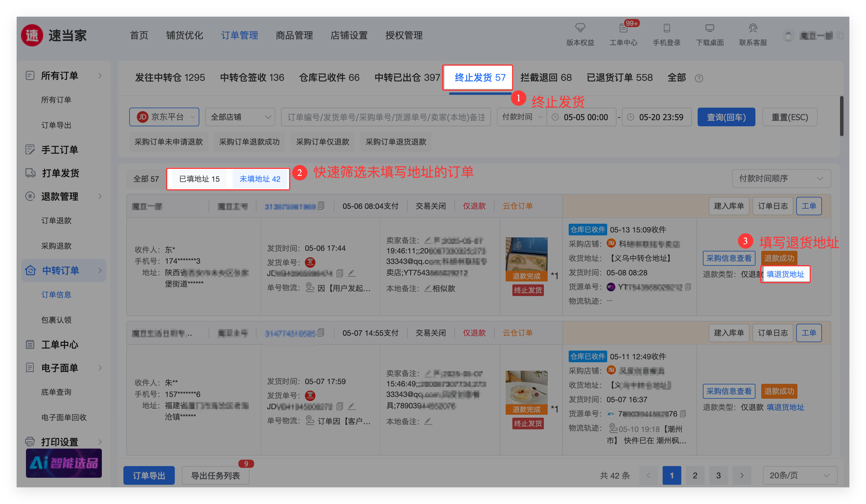Click the help question mark beside 全部
This screenshot has height=504, width=866.
tap(699, 78)
